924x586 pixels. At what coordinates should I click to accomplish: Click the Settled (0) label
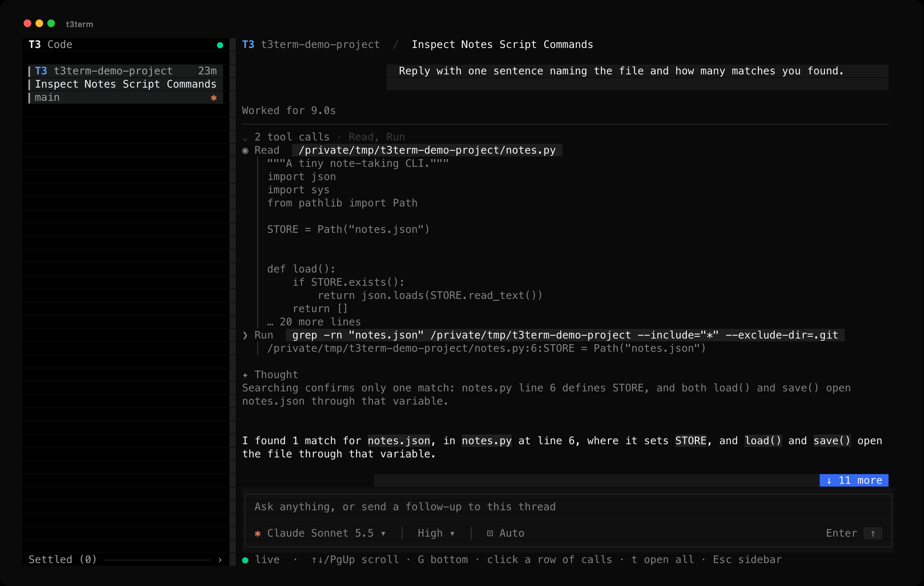click(x=63, y=560)
